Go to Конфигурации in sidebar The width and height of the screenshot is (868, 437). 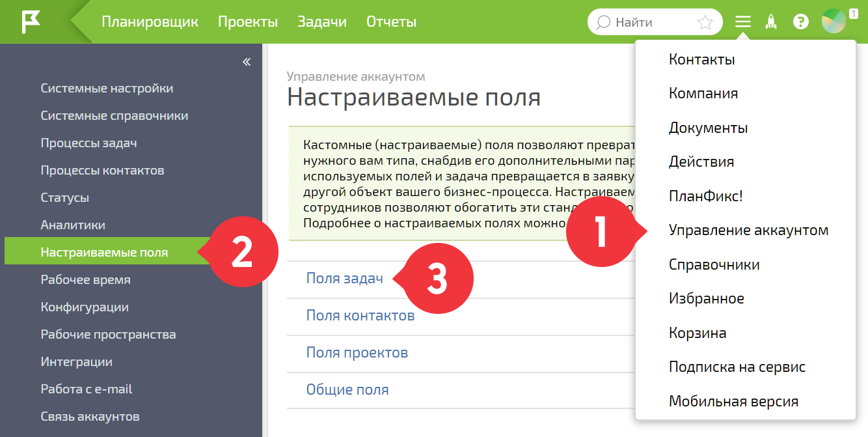[85, 307]
